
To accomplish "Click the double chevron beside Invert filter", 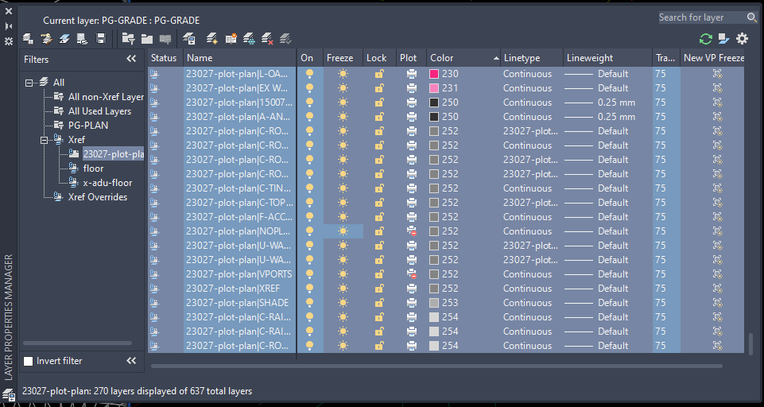I will click(x=131, y=361).
